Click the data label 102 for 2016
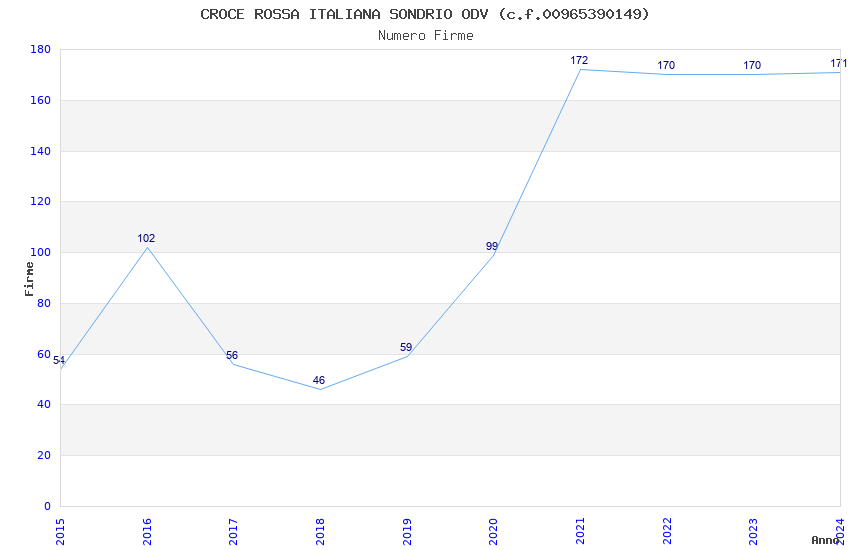Screen dimensions: 850x550 [x=146, y=238]
